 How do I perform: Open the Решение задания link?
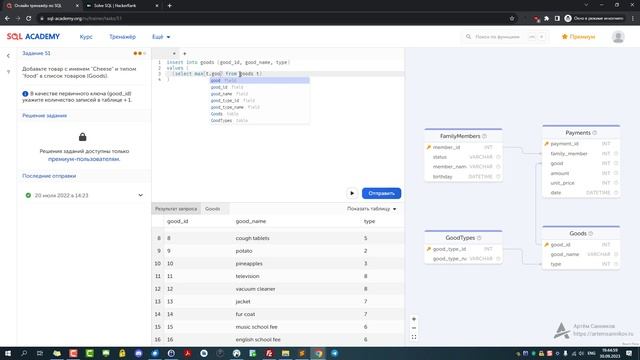point(44,116)
